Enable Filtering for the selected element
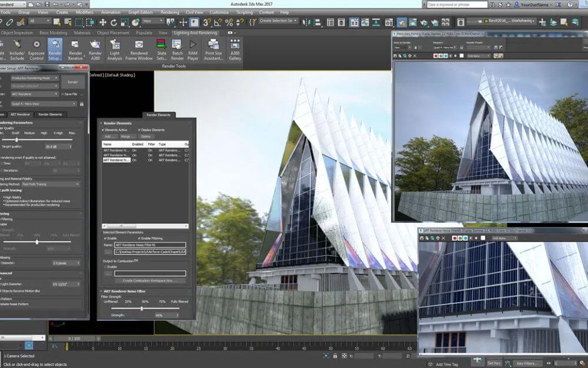588x368 pixels. (x=140, y=237)
